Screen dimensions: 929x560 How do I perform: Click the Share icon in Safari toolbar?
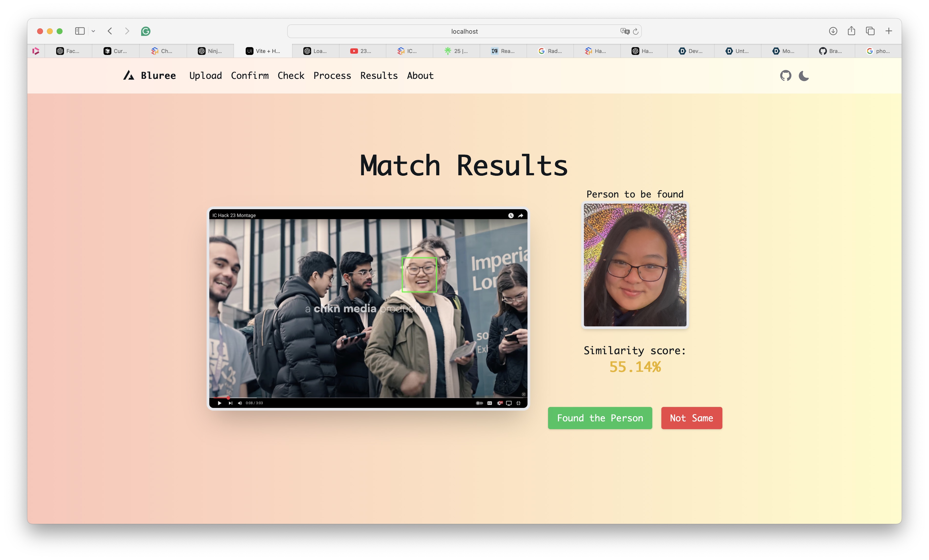coord(851,31)
